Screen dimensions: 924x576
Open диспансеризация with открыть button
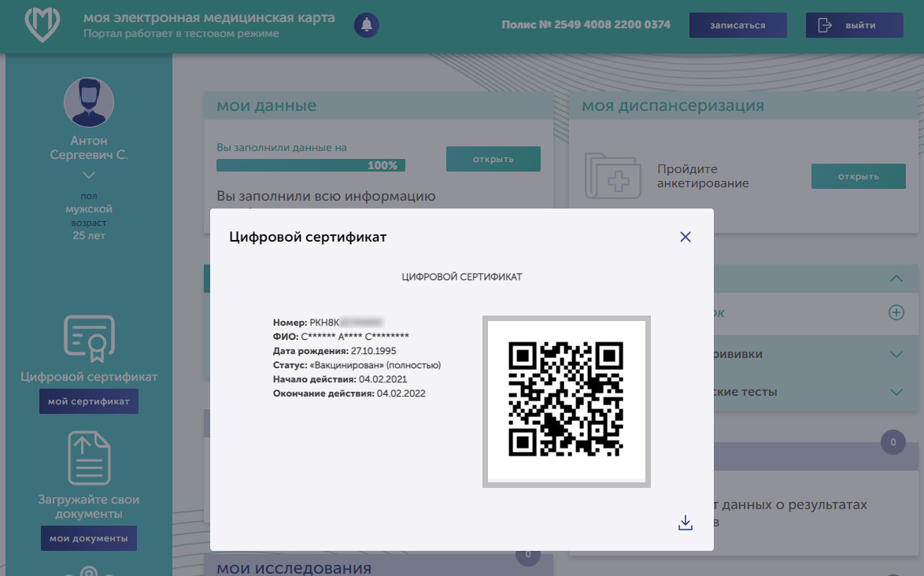pos(859,176)
